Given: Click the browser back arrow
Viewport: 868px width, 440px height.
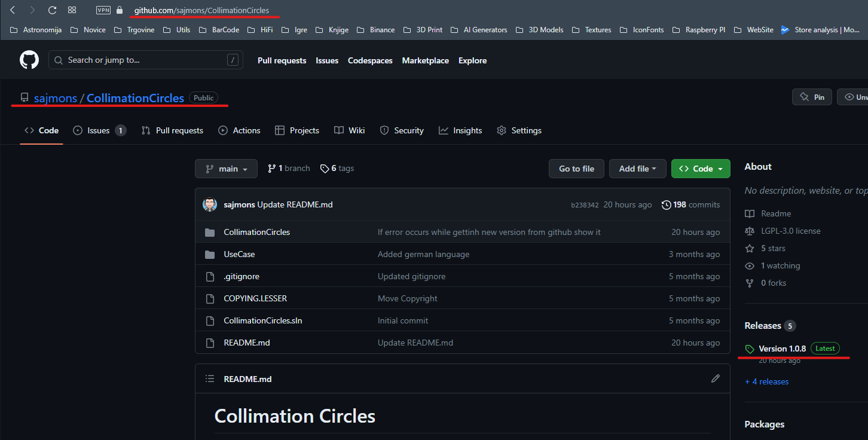Looking at the screenshot, I should (13, 10).
